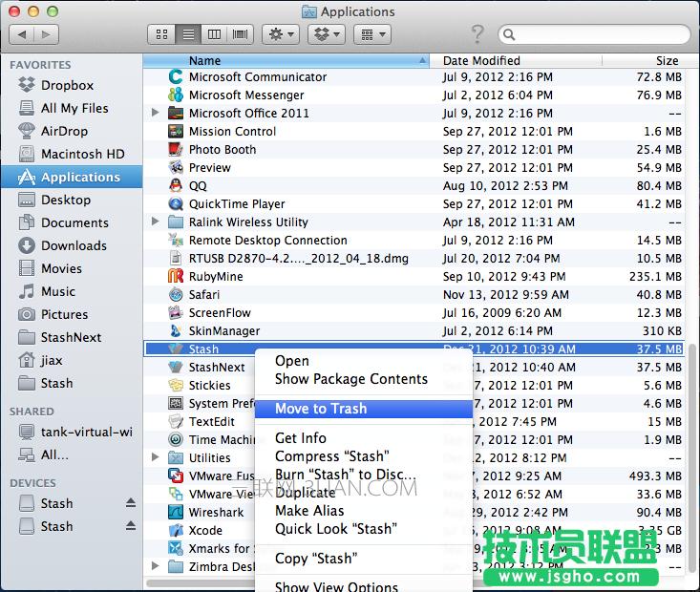
Task: Open the Action gear menu
Action: pyautogui.click(x=281, y=34)
